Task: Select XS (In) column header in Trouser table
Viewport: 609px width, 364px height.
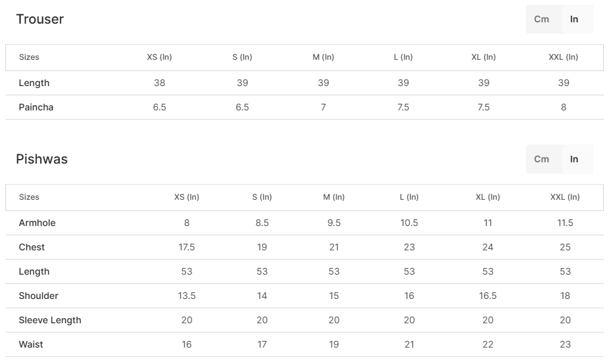Action: 159,57
